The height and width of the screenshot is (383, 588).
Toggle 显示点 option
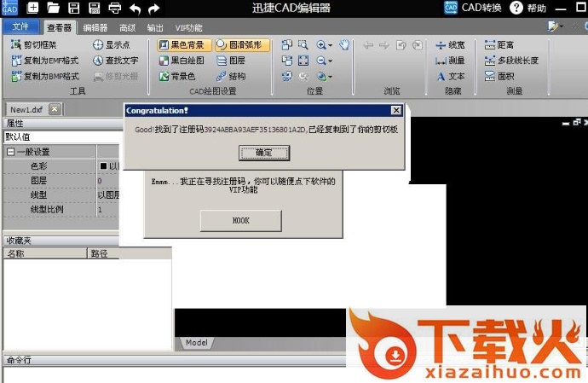pos(112,44)
